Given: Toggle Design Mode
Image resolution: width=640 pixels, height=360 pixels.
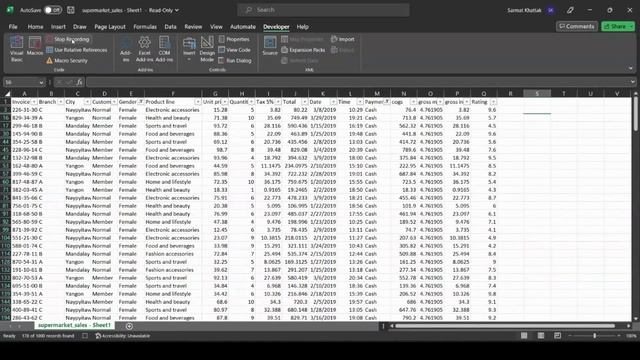Looking at the screenshot, I should (x=207, y=49).
